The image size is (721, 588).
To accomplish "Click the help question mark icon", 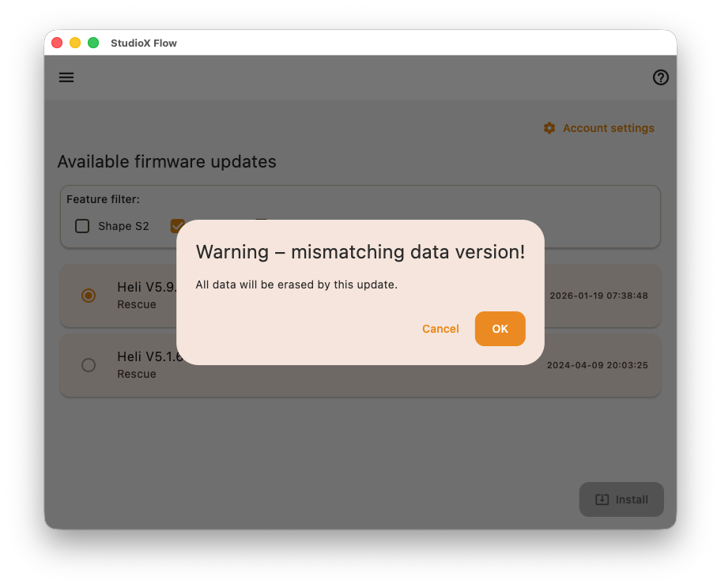I will [661, 77].
